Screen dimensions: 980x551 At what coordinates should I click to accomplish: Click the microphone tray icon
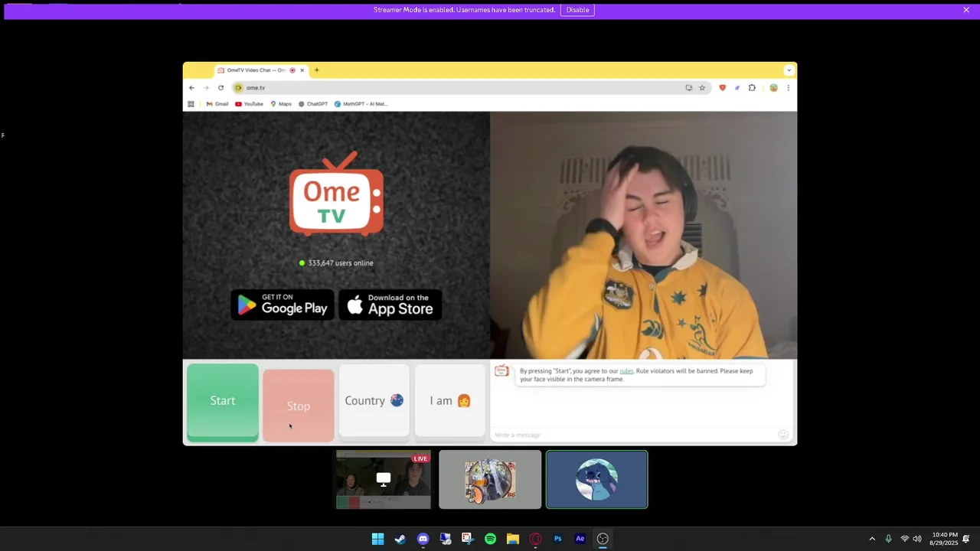[888, 539]
